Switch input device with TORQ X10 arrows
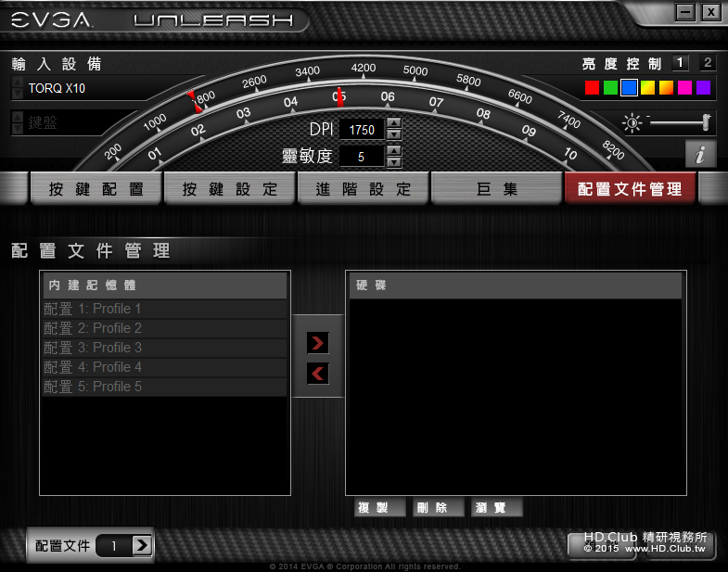Image resolution: width=728 pixels, height=572 pixels. pyautogui.click(x=18, y=88)
